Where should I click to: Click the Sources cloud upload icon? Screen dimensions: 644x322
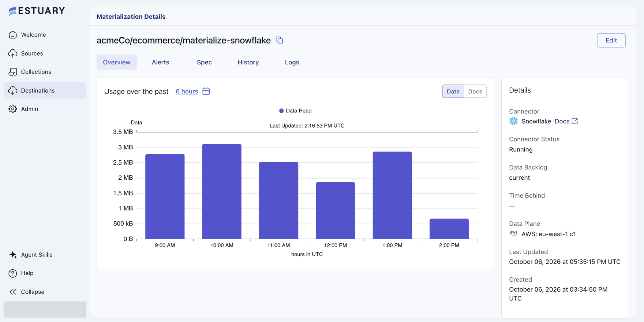click(x=13, y=53)
